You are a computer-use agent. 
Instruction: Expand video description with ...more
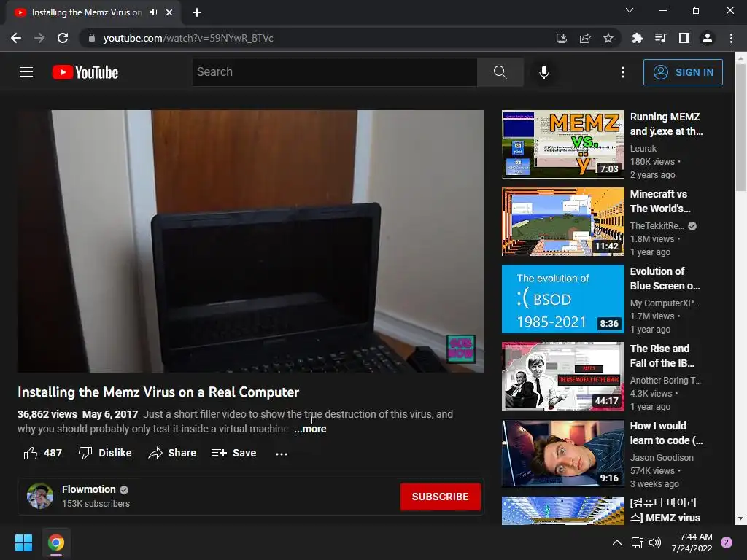[x=310, y=429]
